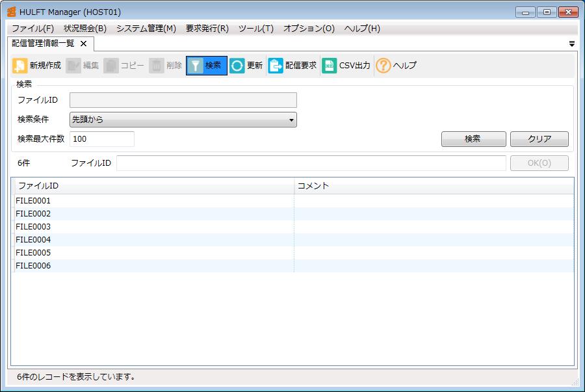585x392 pixels.
Task: Click the コメント column header
Action: tap(434, 186)
